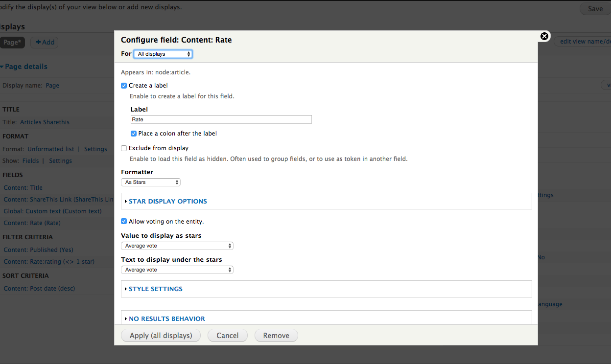Screen dimensions: 611x364
Task: Open Value to display as stars dropdown
Action: [177, 246]
